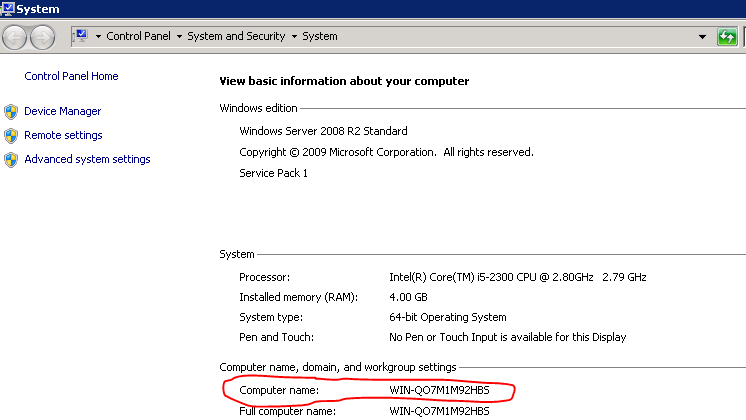Click the shield icon beside Remote settings
This screenshot has width=746, height=420.
pyautogui.click(x=11, y=136)
